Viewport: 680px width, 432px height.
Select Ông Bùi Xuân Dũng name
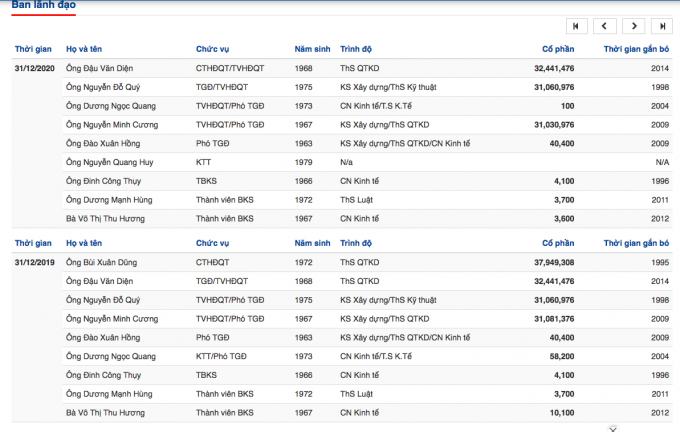pos(101,262)
